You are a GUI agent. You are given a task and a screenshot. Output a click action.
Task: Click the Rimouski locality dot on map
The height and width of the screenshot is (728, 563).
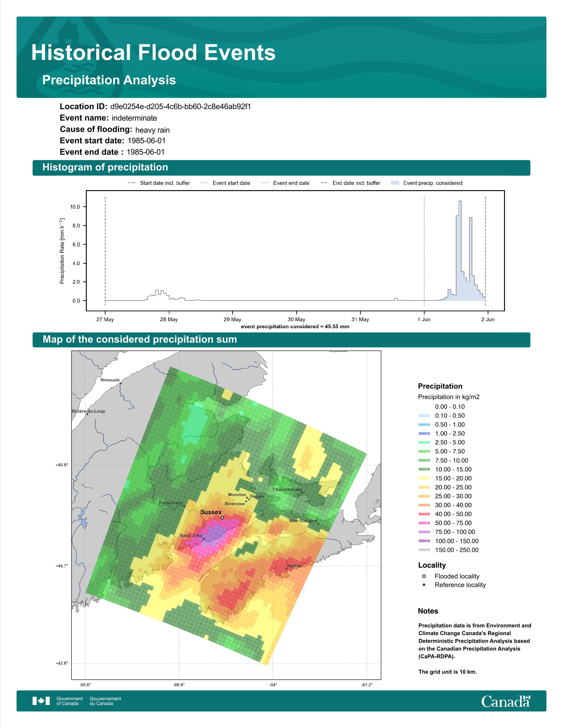121,383
